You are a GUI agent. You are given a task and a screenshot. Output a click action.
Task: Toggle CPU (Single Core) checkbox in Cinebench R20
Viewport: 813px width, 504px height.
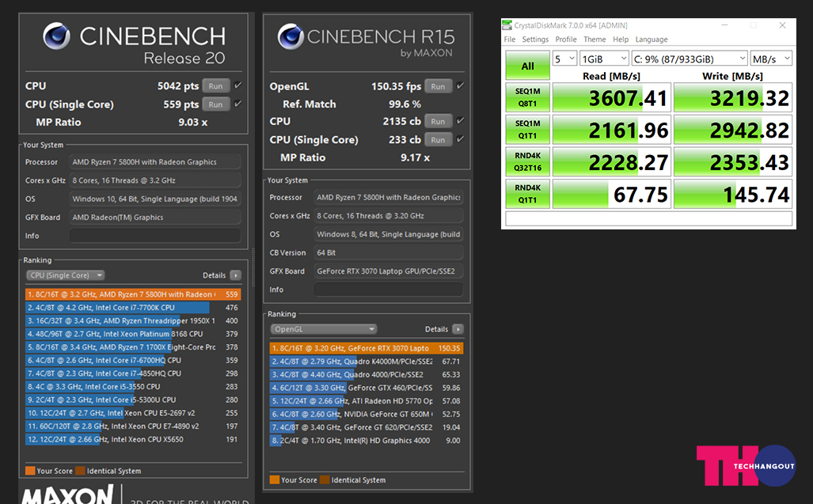click(x=238, y=104)
